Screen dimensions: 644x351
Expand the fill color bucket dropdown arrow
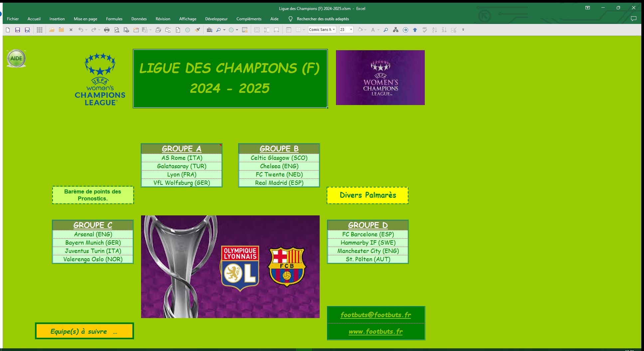[365, 30]
